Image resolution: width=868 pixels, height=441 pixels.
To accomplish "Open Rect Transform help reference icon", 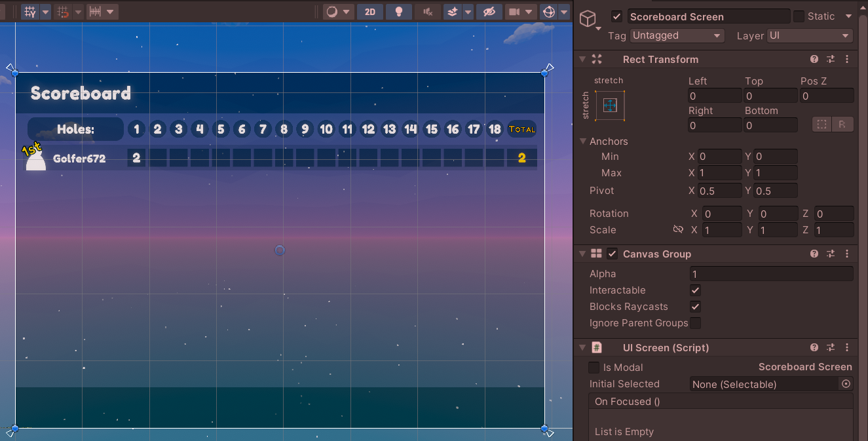I will pyautogui.click(x=814, y=59).
